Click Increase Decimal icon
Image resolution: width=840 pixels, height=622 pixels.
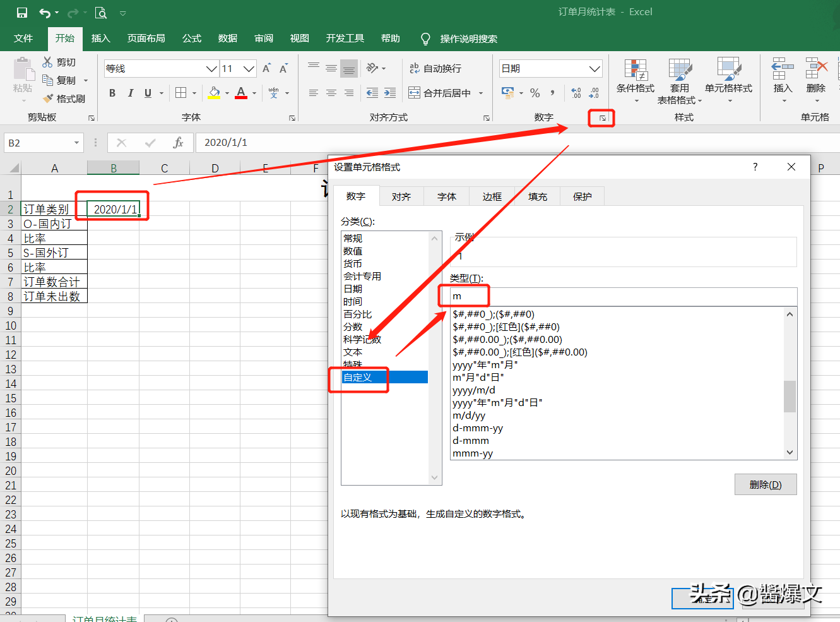pos(576,93)
